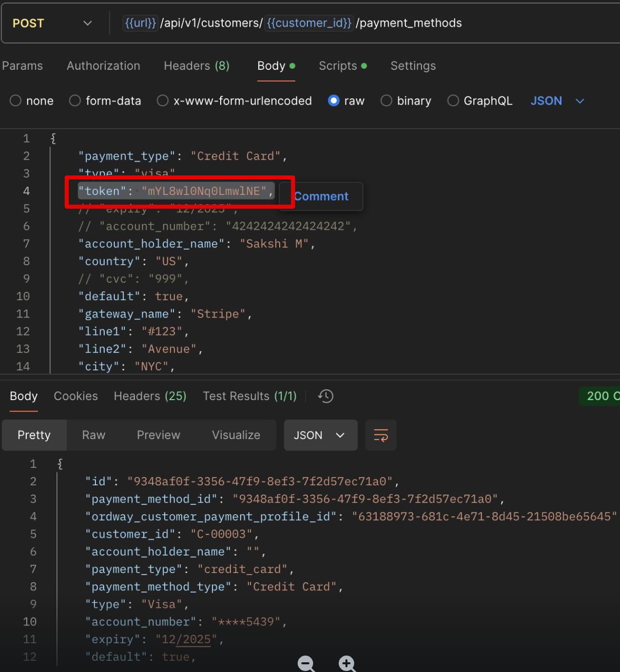
Task: Click the Comment button beside the token line
Action: [321, 196]
